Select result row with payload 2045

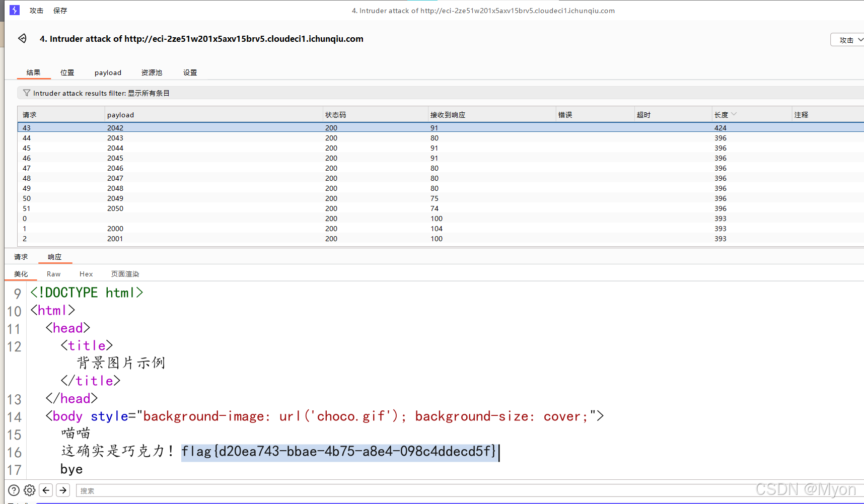441,158
